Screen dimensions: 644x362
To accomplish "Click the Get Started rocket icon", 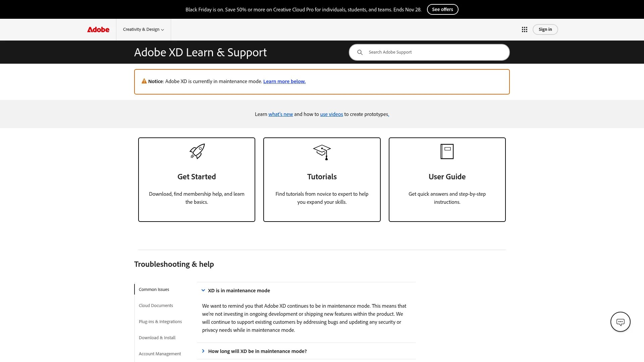I will point(197,151).
